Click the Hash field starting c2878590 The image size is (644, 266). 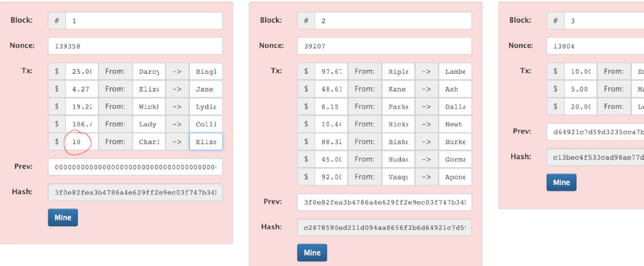pos(385,227)
